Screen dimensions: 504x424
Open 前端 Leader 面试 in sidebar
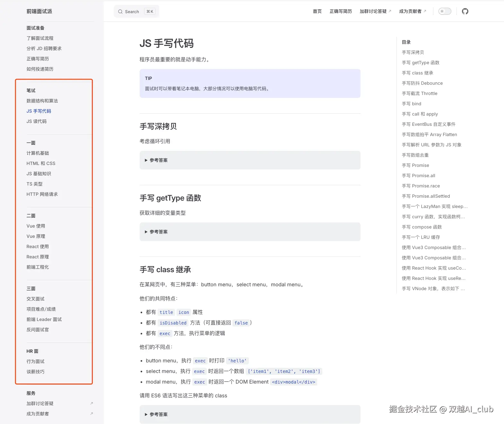click(44, 319)
